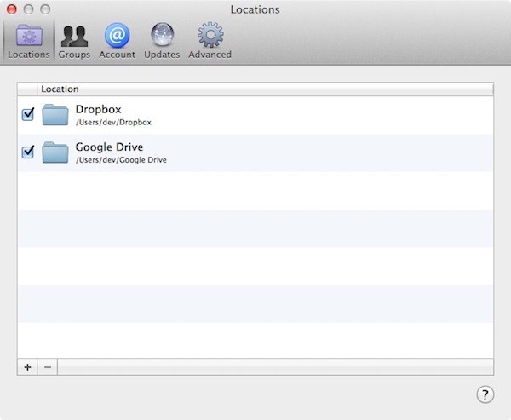This screenshot has width=511, height=420.
Task: Open the Advanced gear settings
Action: (210, 35)
